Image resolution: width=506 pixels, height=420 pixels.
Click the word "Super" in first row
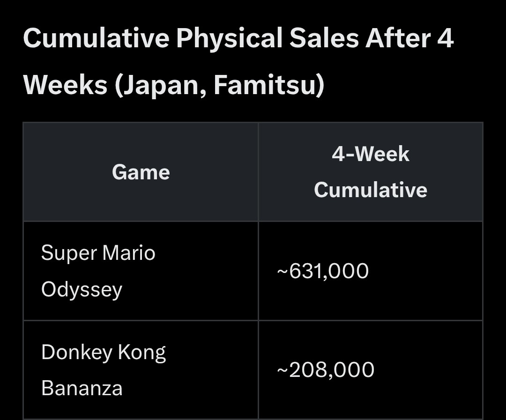(68, 253)
